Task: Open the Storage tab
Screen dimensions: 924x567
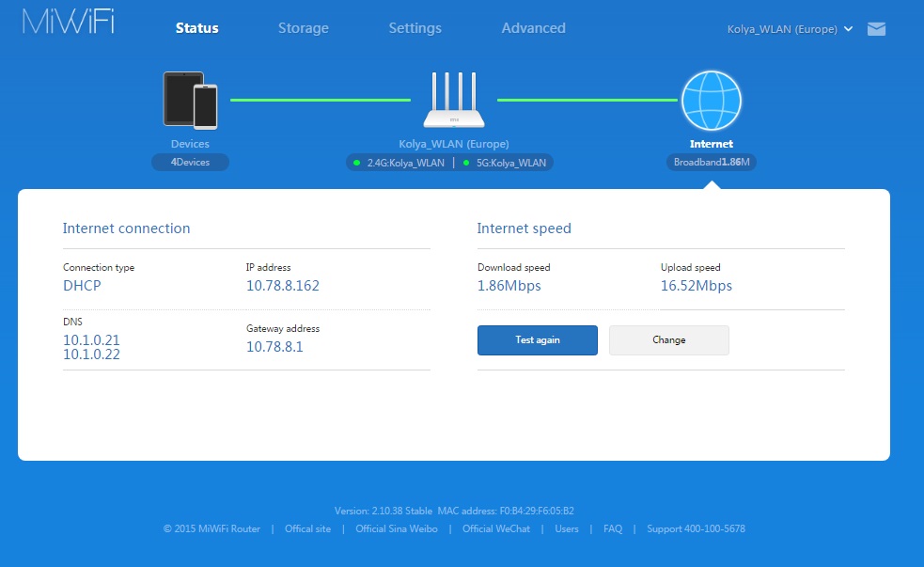Action: [303, 28]
